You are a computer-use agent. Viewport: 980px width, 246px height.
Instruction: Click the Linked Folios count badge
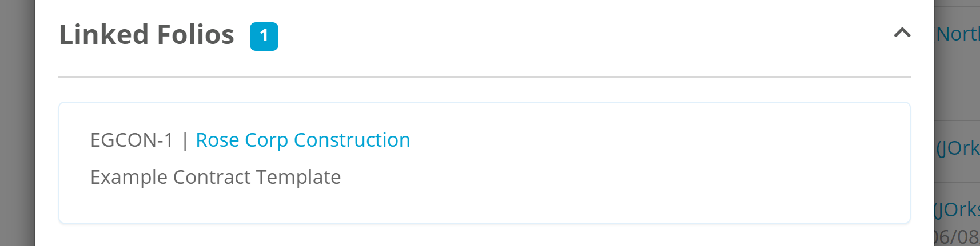tap(264, 36)
